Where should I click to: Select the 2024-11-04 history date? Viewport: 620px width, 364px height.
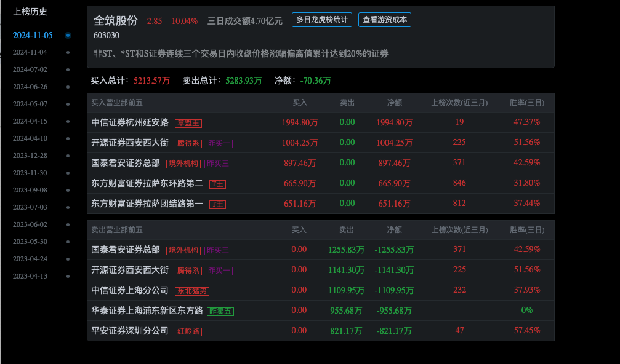point(33,52)
